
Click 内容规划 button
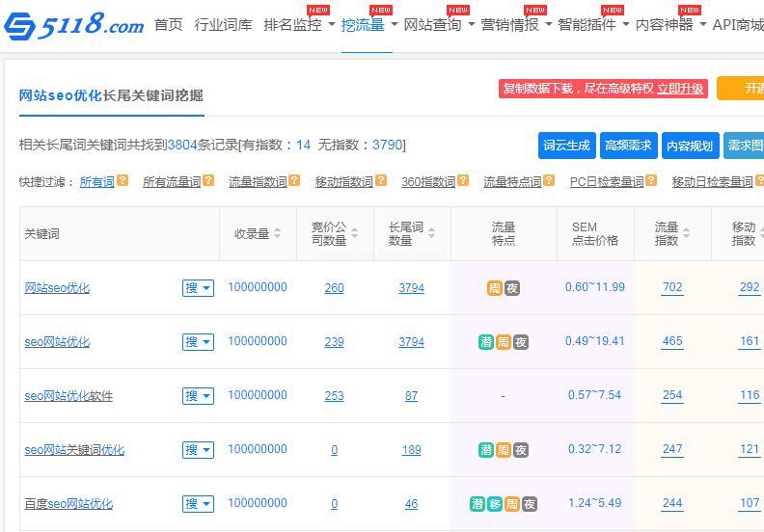coord(690,146)
